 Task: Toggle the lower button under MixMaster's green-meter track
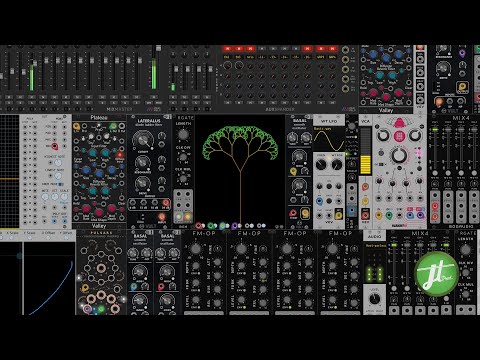pos(31,102)
